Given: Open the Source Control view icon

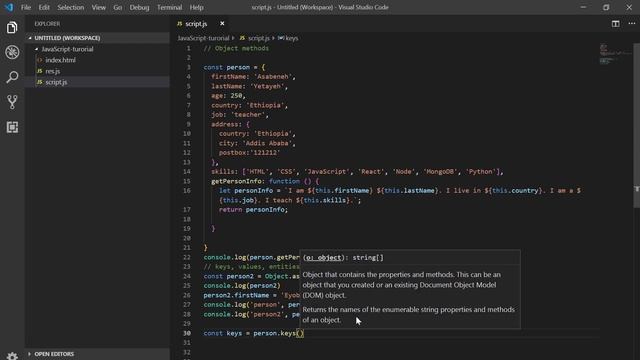Looking at the screenshot, I should click(x=12, y=102).
